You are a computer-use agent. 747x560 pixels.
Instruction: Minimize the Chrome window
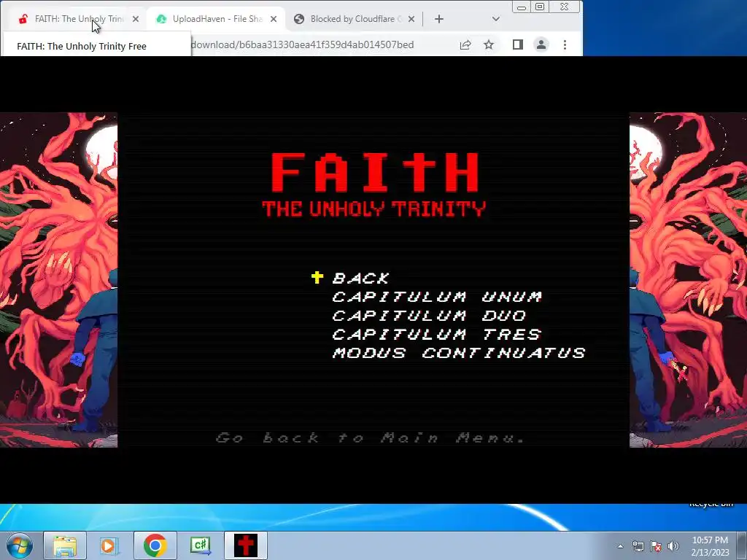click(522, 7)
